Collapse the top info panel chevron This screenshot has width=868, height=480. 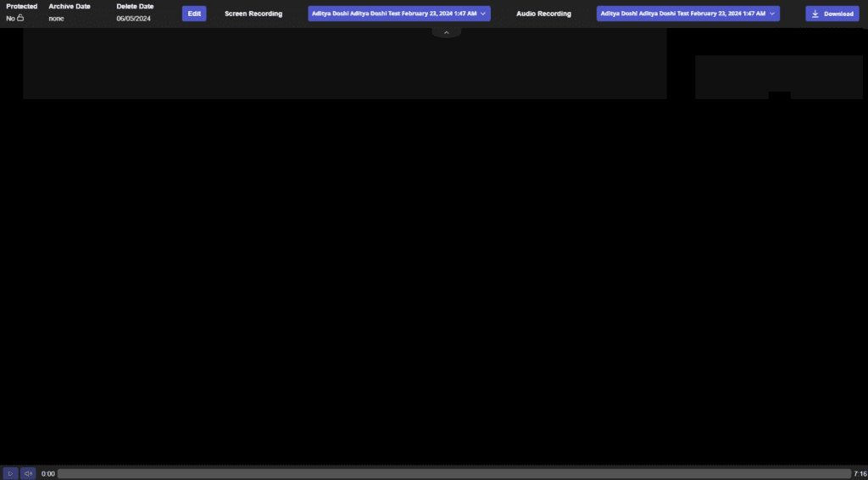tap(447, 33)
